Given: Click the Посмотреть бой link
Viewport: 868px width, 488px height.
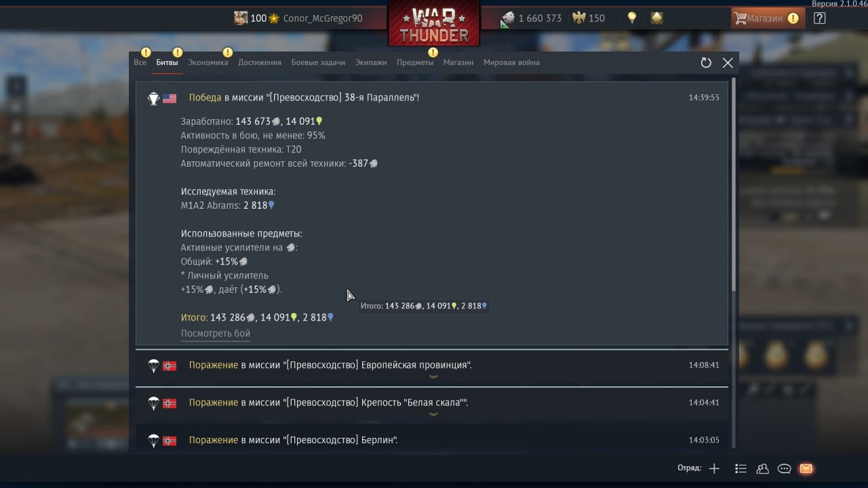Looking at the screenshot, I should (216, 333).
